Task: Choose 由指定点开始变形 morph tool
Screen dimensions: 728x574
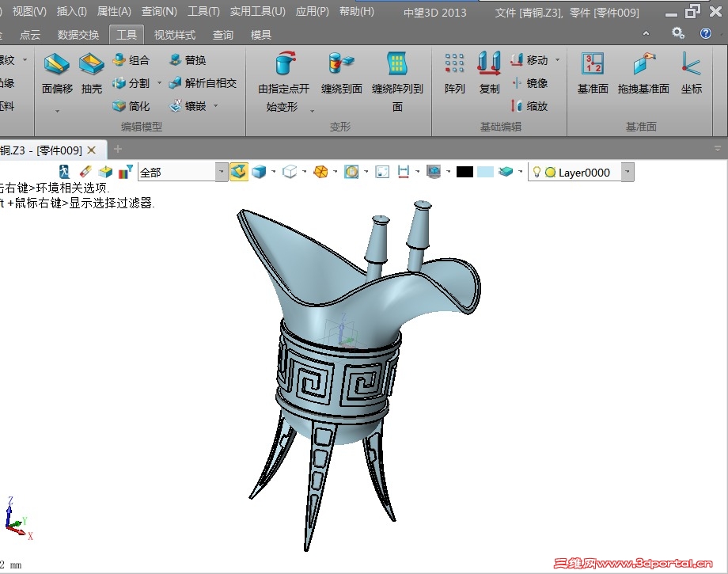Action: pyautogui.click(x=283, y=82)
